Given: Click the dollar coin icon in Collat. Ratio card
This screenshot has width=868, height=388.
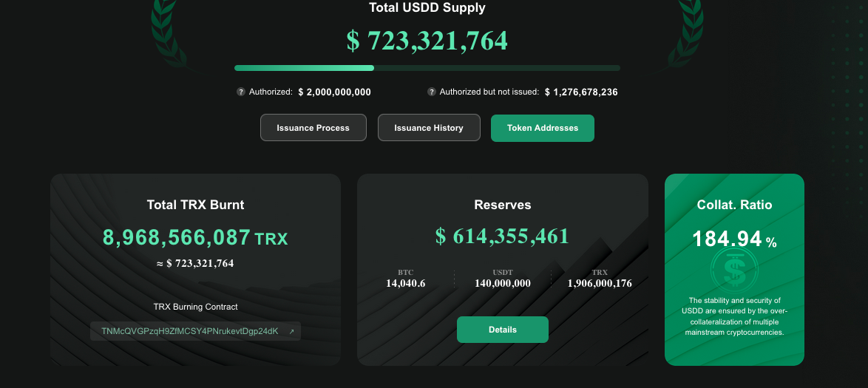Looking at the screenshot, I should (x=734, y=270).
